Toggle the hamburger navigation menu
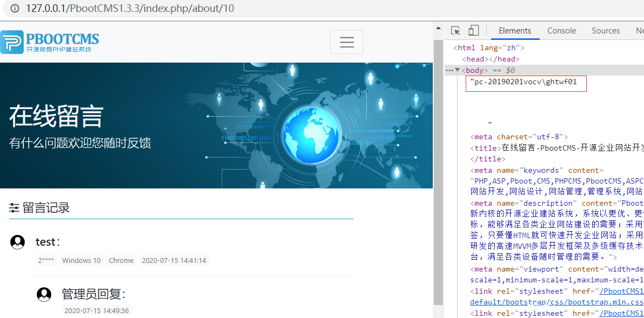This screenshot has height=318, width=644. click(x=346, y=42)
